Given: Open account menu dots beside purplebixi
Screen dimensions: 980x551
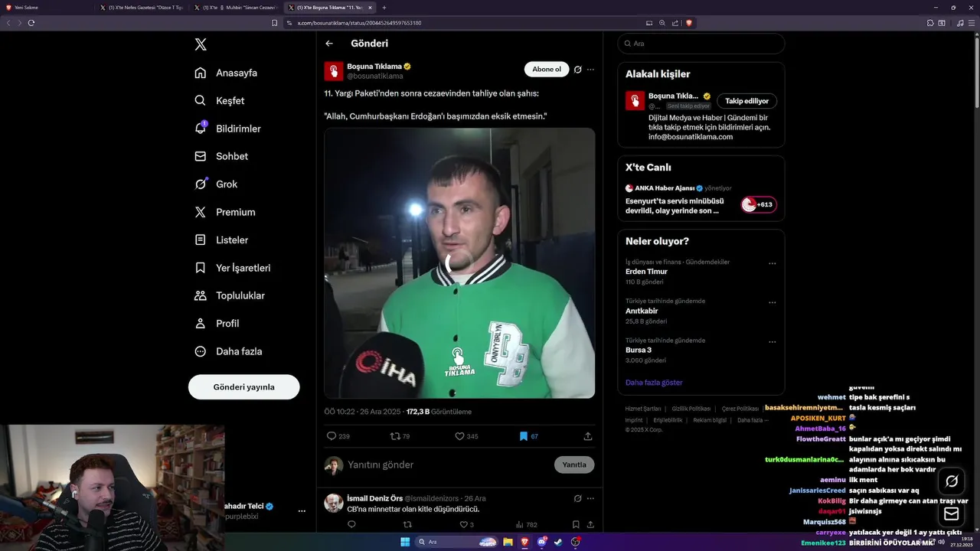Looking at the screenshot, I should (x=302, y=510).
